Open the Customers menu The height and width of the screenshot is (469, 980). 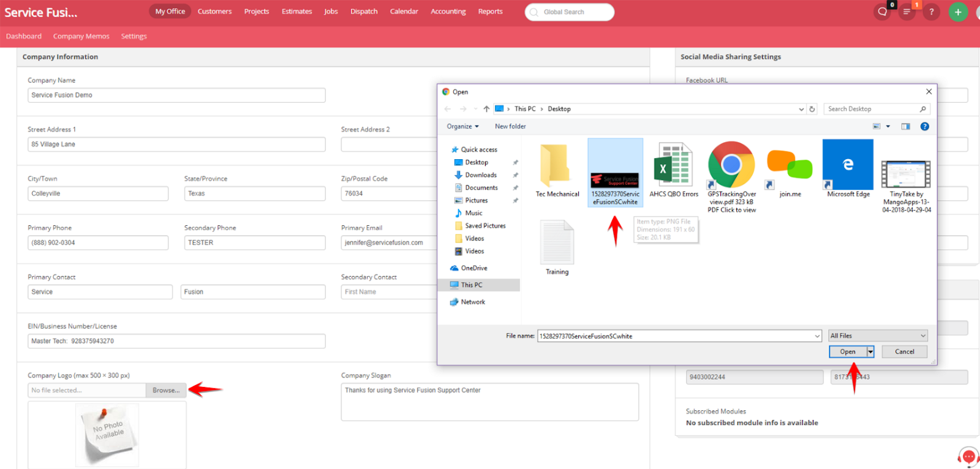214,12
